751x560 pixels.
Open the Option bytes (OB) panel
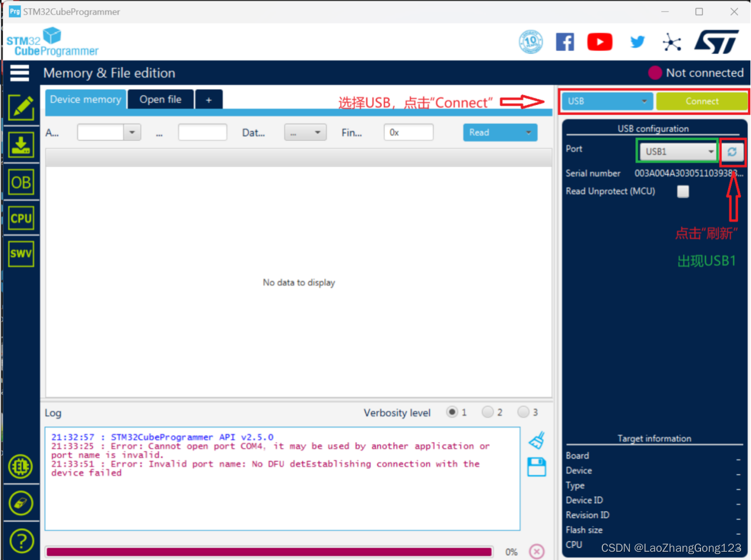pyautogui.click(x=21, y=182)
